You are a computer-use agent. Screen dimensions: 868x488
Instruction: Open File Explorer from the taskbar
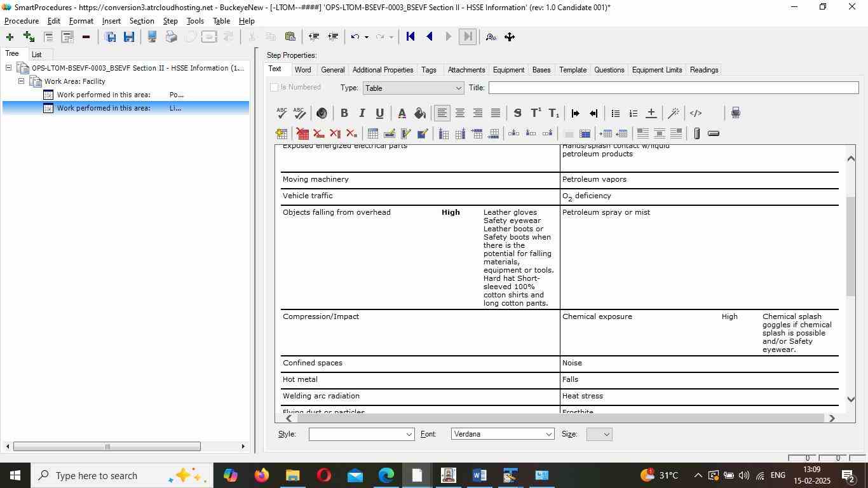point(292,475)
